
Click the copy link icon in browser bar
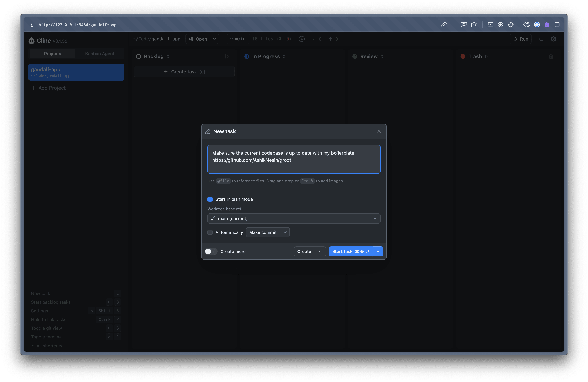pyautogui.click(x=444, y=25)
